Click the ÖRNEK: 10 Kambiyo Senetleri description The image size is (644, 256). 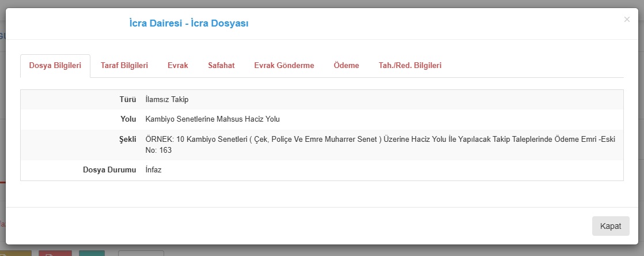380,140
